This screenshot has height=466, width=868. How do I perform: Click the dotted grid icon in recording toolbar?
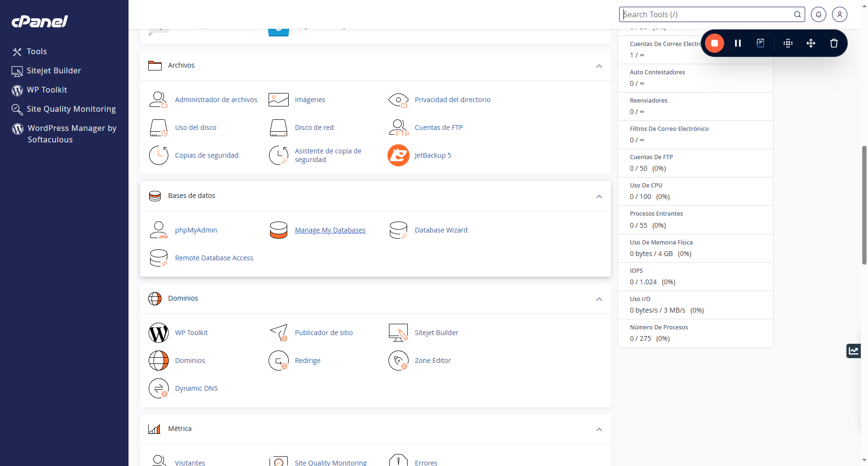coord(787,43)
